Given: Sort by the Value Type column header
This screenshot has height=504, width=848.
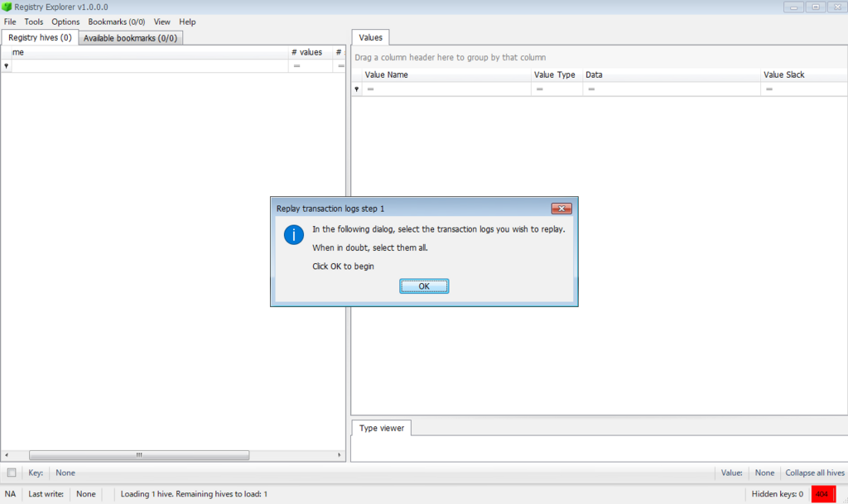Looking at the screenshot, I should pos(556,74).
